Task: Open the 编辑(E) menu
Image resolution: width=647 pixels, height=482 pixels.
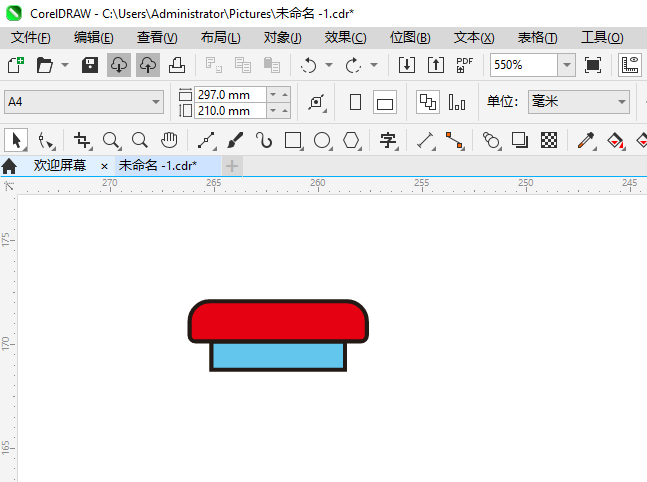Action: click(x=94, y=38)
